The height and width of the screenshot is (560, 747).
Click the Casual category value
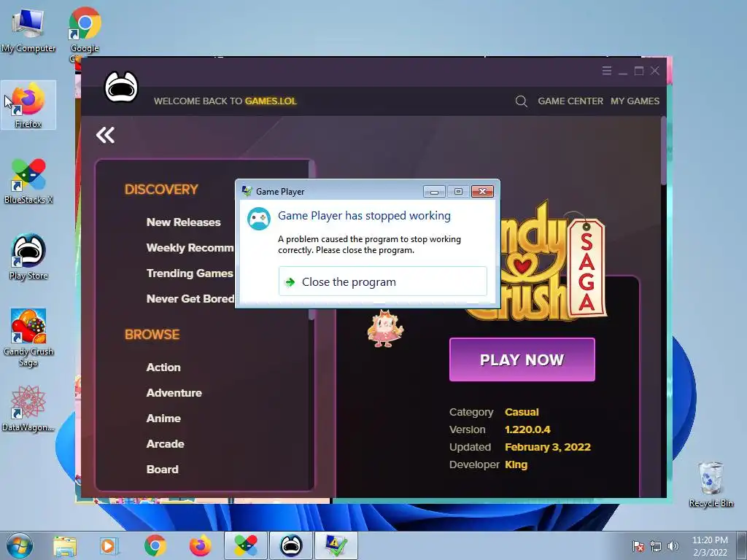522,413
